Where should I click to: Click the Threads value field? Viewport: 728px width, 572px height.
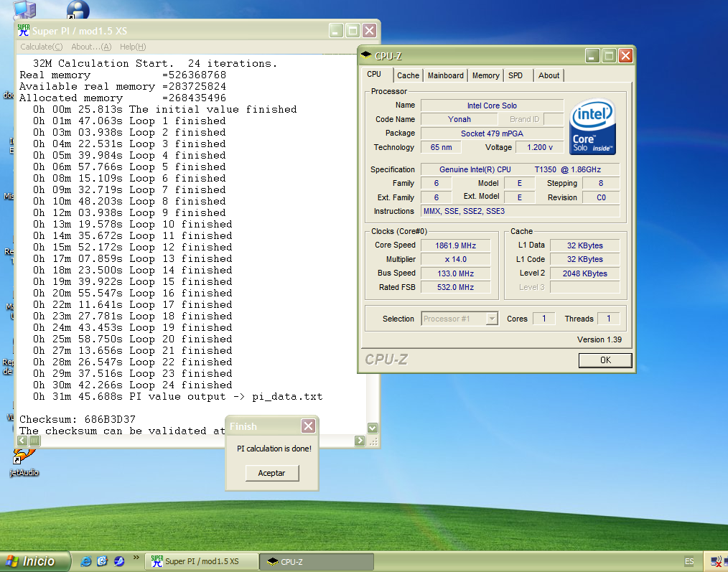pos(608,319)
